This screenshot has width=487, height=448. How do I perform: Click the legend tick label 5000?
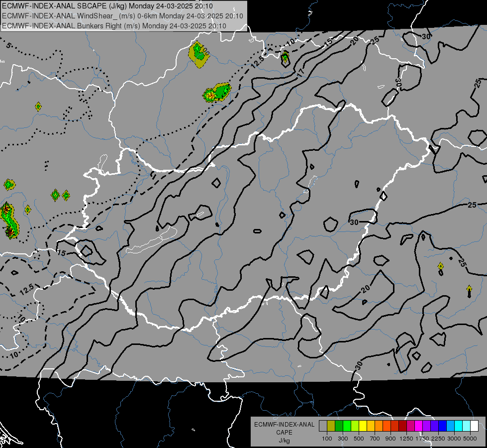(470, 439)
